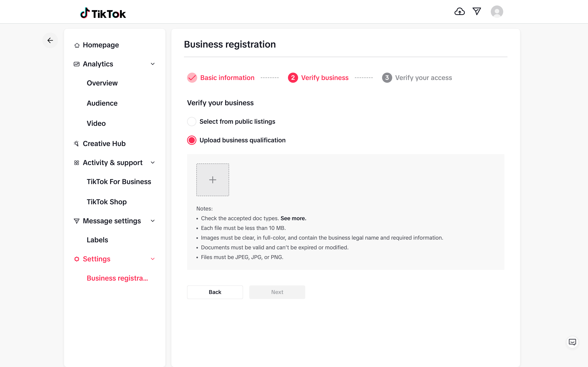Click the cloud upload icon
Viewport: 588px width, 367px height.
tap(459, 11)
